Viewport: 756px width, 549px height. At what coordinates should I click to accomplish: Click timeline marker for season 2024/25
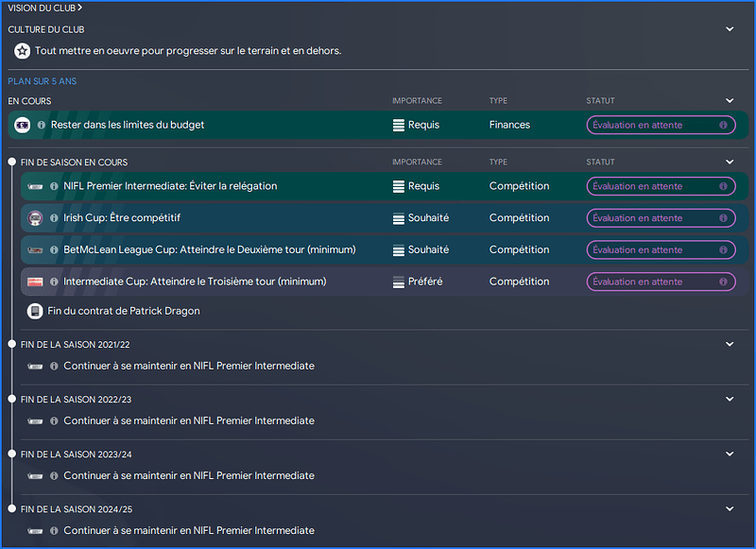(12, 509)
